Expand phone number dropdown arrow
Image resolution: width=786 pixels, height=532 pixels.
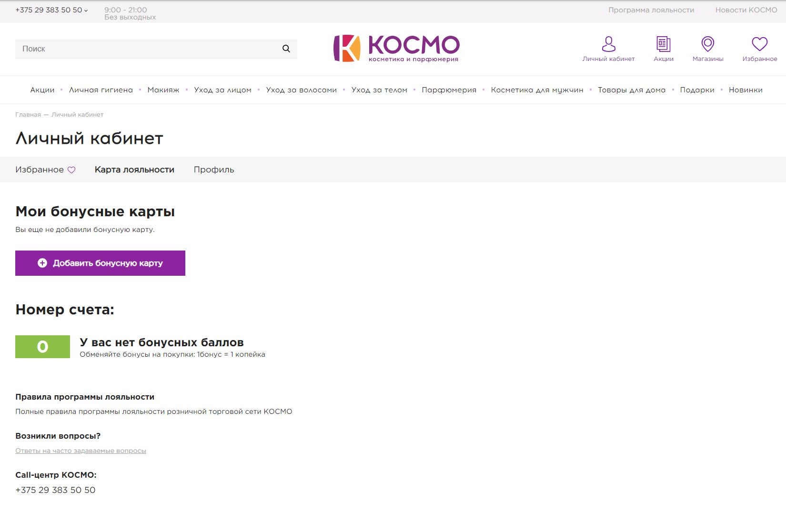tap(86, 10)
